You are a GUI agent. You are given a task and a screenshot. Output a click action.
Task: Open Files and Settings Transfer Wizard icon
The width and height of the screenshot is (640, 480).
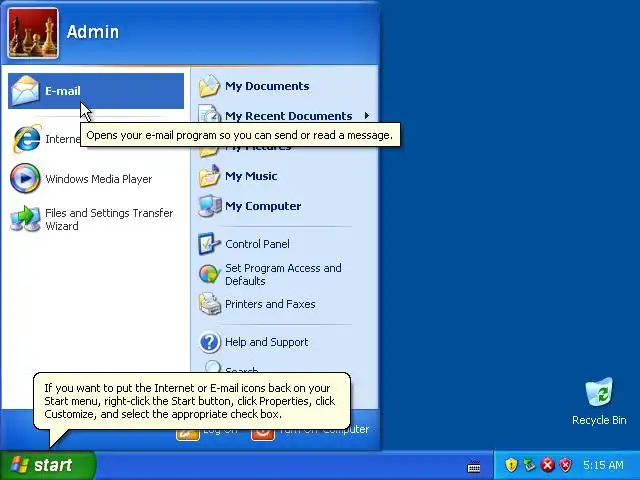point(25,219)
